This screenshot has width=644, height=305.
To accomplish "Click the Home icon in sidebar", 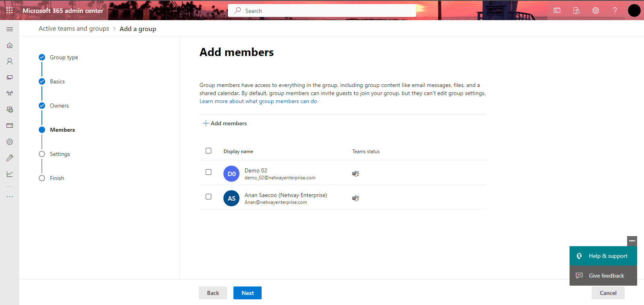I will 10,45.
